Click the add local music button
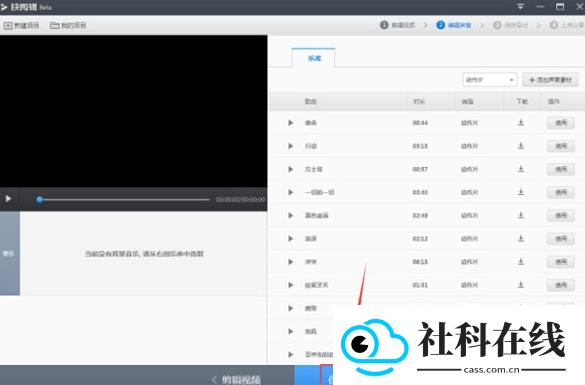585x385 pixels. coord(550,80)
